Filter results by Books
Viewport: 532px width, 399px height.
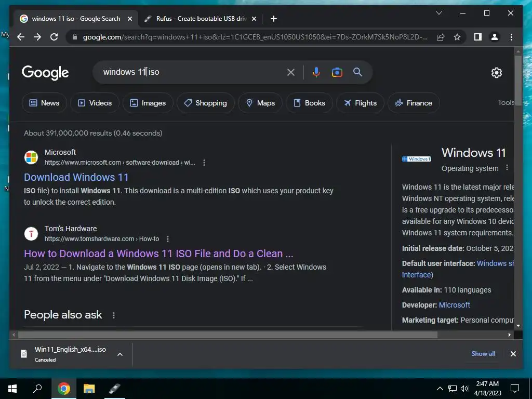click(309, 103)
